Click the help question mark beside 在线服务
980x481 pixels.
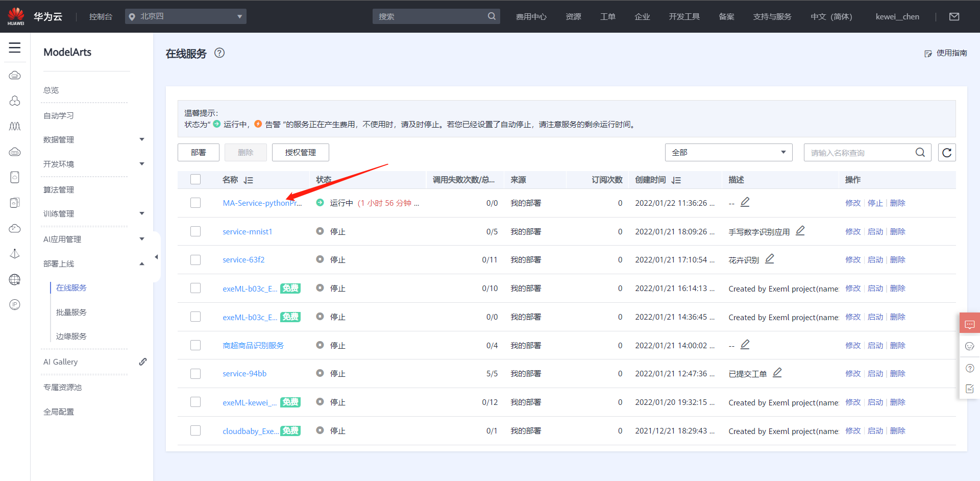click(219, 53)
